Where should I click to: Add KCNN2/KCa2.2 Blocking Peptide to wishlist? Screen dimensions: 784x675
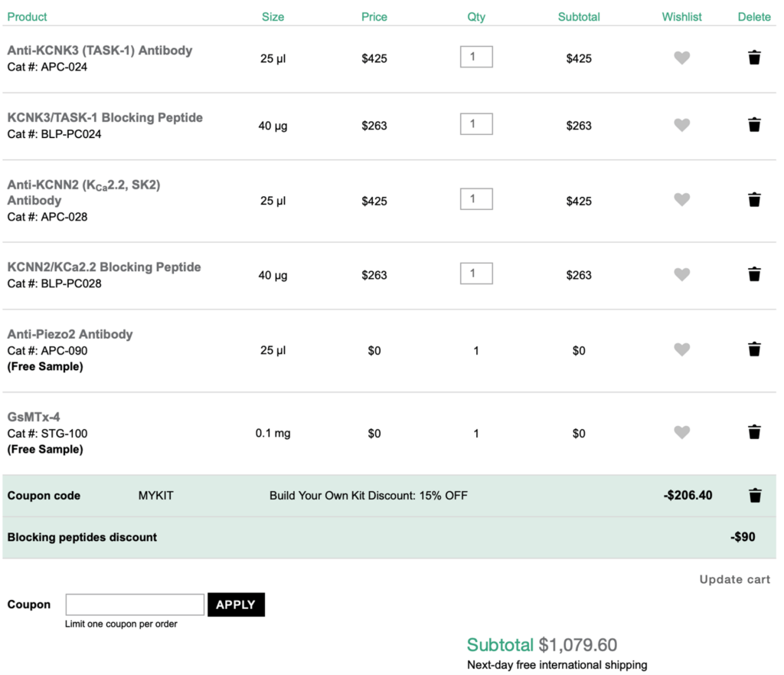tap(681, 274)
